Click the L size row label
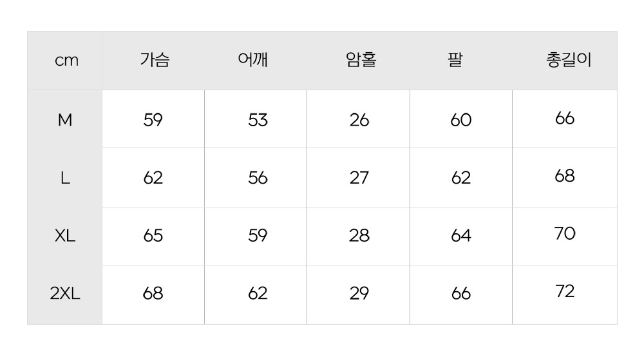Viewport: 644px width, 355px height. 65,178
